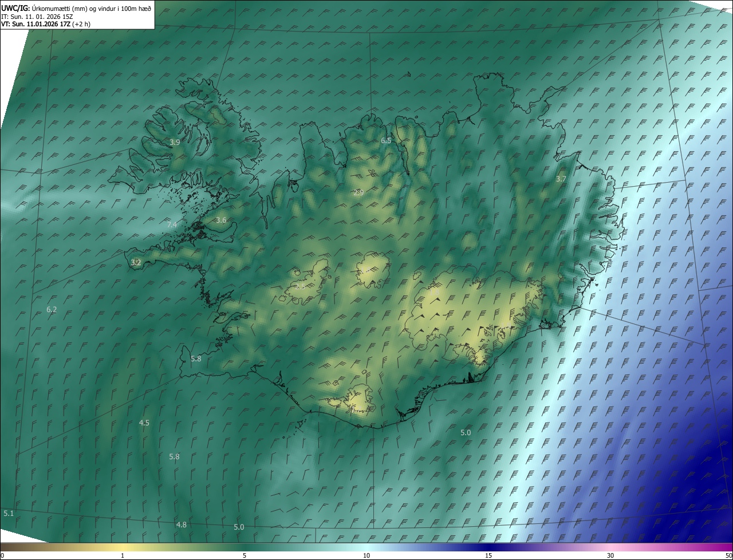
Task: Click the 5 tick on the colour scale
Action: tap(245, 555)
